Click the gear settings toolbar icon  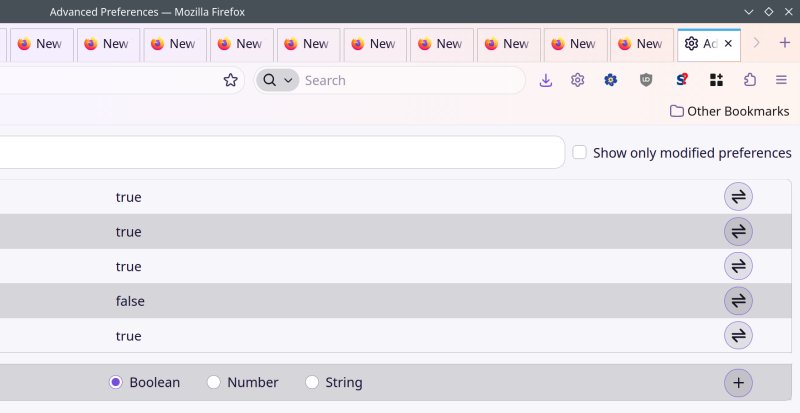pos(578,80)
